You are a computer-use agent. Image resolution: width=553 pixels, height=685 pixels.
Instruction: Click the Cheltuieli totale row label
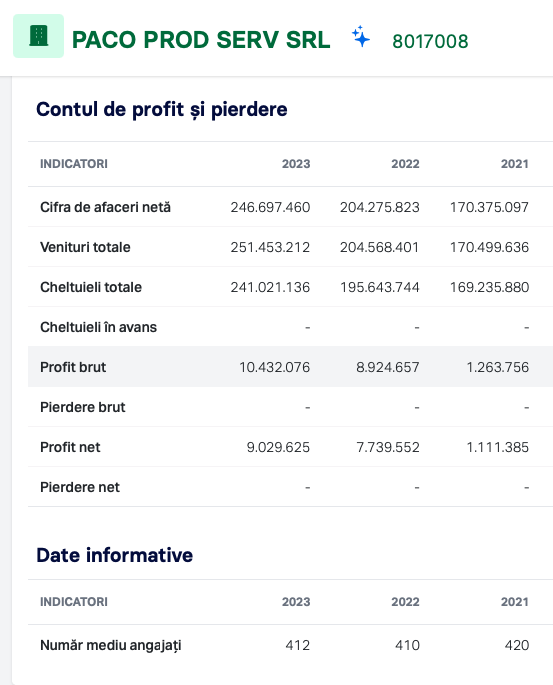tap(91, 287)
